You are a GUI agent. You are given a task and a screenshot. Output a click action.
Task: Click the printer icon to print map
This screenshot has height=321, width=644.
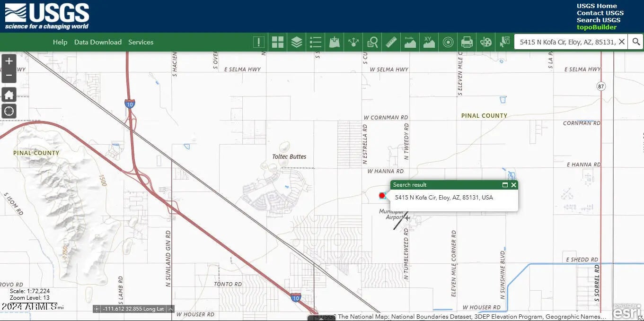467,42
